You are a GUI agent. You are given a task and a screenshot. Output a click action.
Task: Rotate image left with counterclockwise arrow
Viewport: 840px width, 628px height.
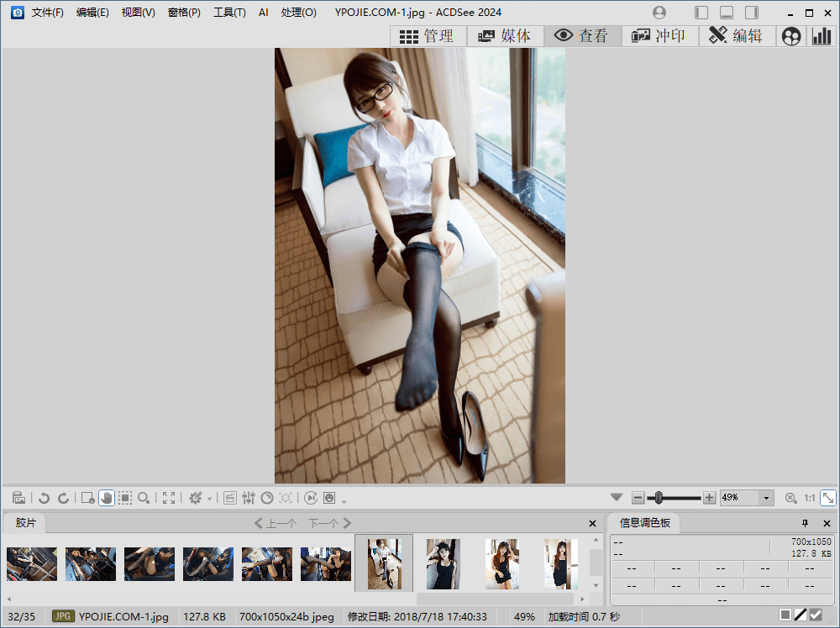[45, 498]
